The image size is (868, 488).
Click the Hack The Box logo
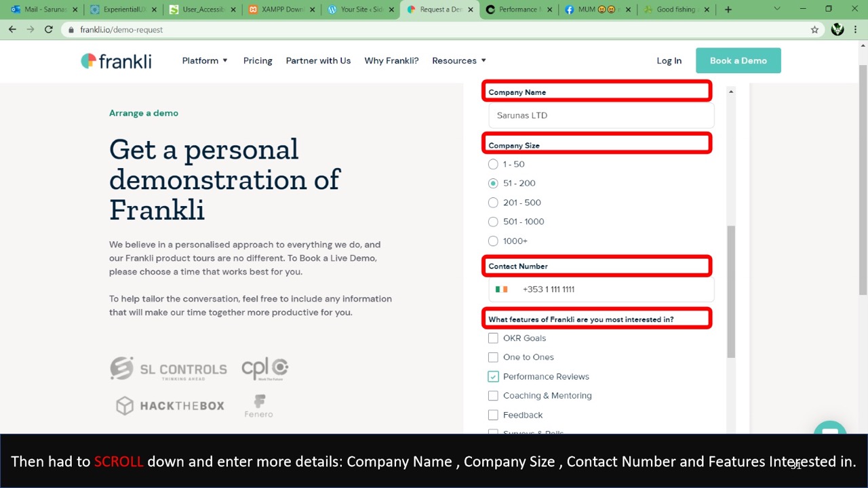pyautogui.click(x=170, y=406)
